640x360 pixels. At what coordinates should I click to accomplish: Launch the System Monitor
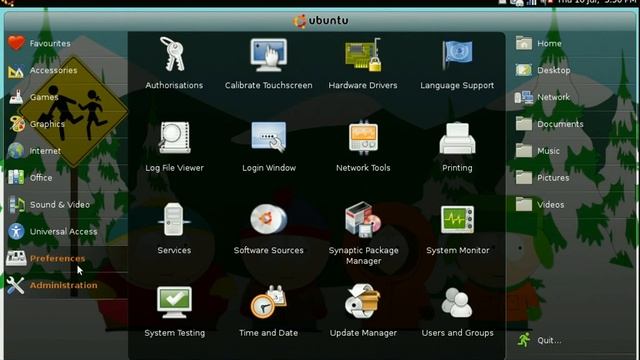(x=457, y=220)
